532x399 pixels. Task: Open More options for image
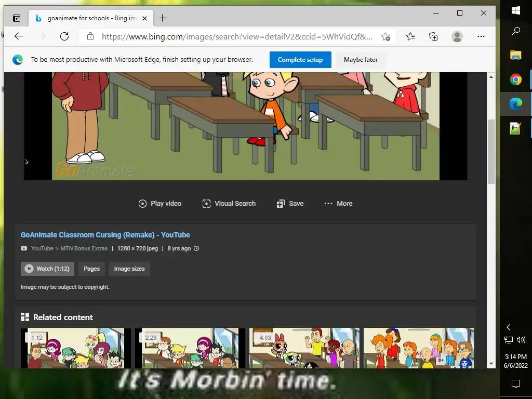point(338,204)
